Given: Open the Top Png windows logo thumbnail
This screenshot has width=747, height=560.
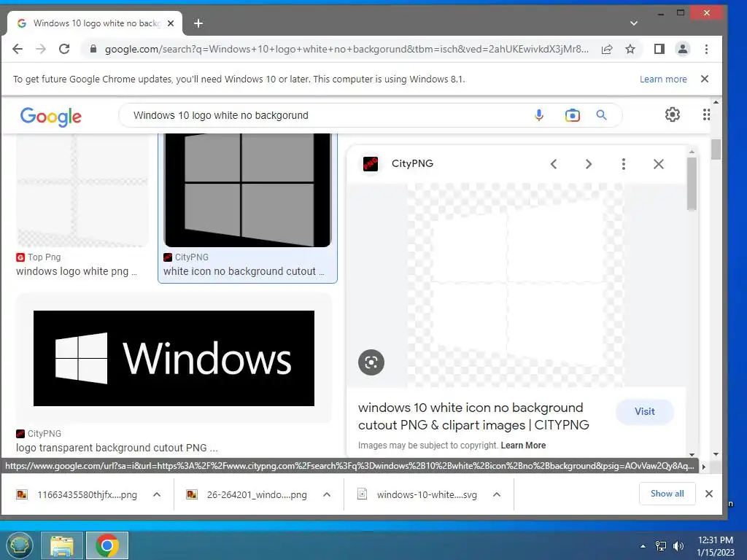Looking at the screenshot, I should tap(82, 190).
